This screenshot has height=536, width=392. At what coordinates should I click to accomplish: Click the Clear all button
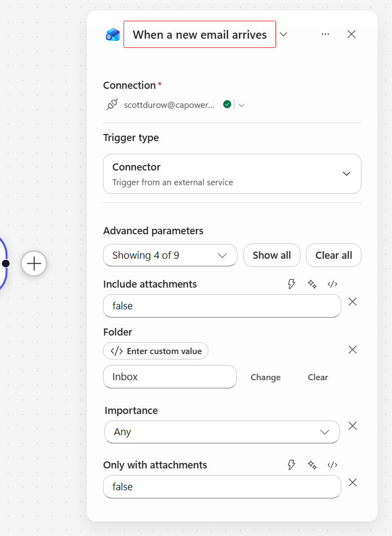[x=334, y=255]
